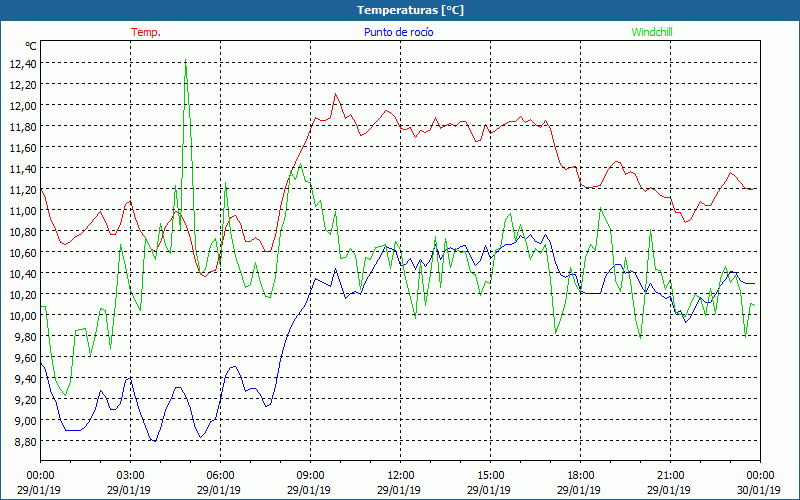Click the 'Temperaturas [°C]' chart title

[410, 10]
